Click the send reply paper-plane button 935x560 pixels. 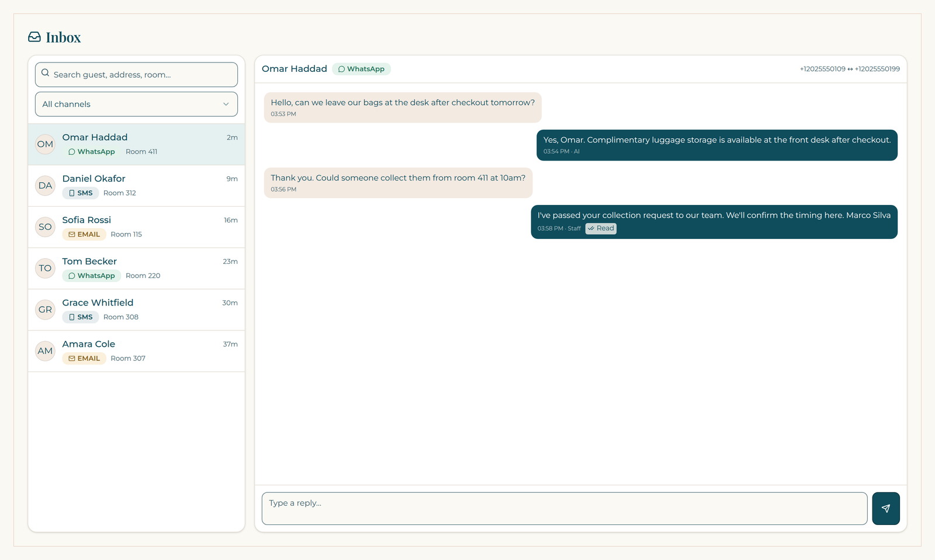pos(885,509)
